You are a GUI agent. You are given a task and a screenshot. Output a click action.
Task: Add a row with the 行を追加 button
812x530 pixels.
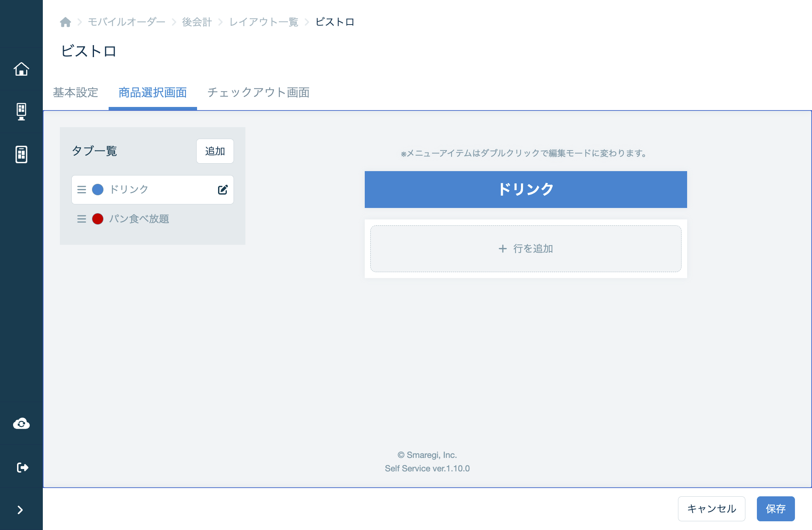pyautogui.click(x=525, y=249)
